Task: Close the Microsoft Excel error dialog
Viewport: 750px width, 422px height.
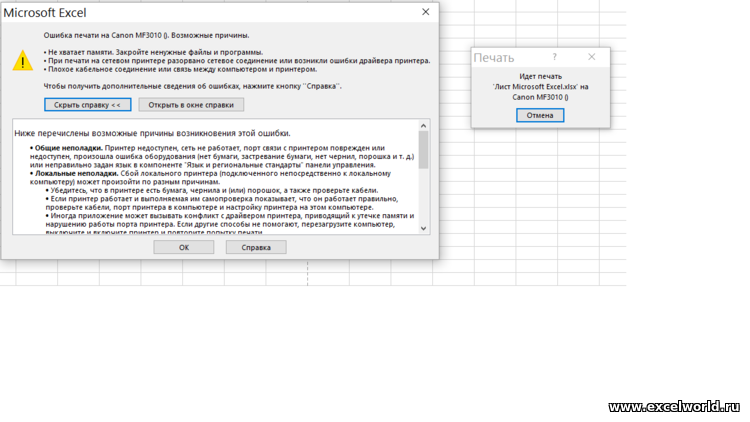Action: [x=426, y=12]
